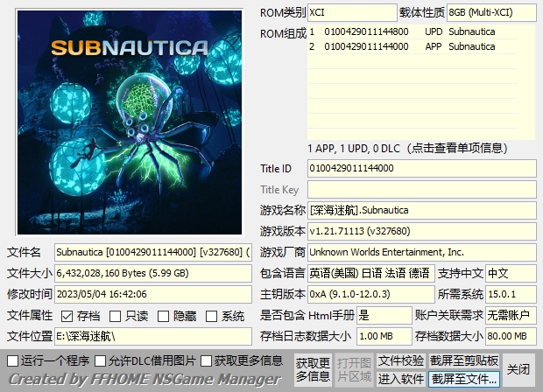The image size is (543, 392).
Task: Click the empty Title Key field
Action: tap(421, 189)
